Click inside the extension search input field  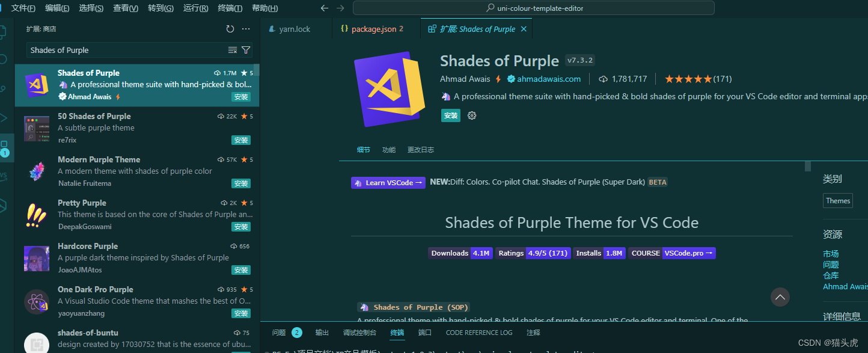(x=120, y=50)
